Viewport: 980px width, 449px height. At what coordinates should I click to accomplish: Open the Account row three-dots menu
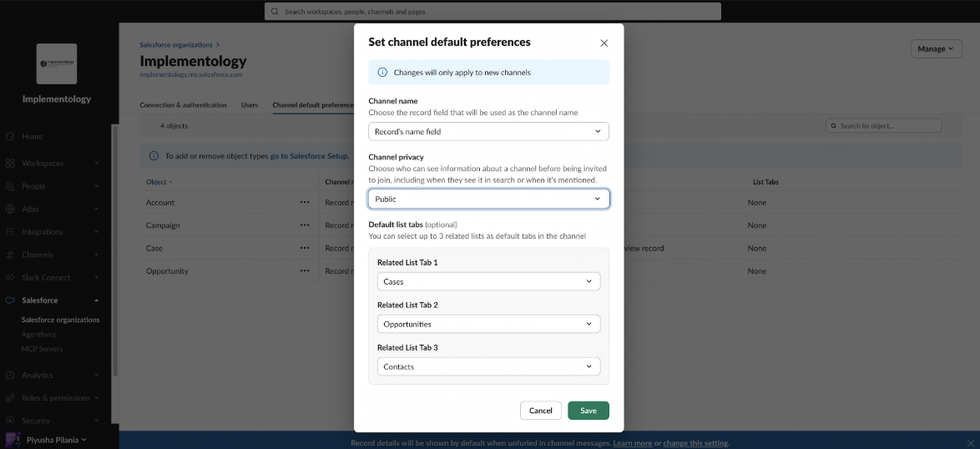pyautogui.click(x=305, y=202)
